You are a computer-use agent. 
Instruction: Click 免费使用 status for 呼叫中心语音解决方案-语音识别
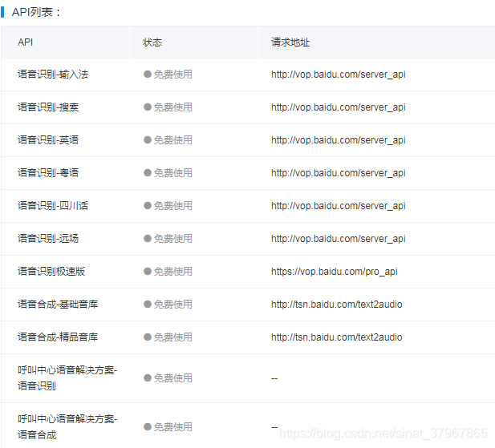coord(168,378)
